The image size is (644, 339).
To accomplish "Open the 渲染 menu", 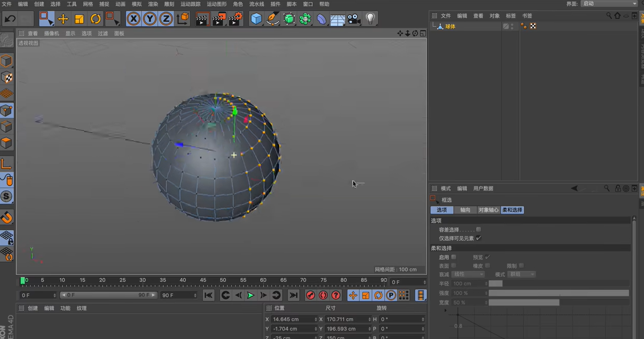I will [152, 4].
